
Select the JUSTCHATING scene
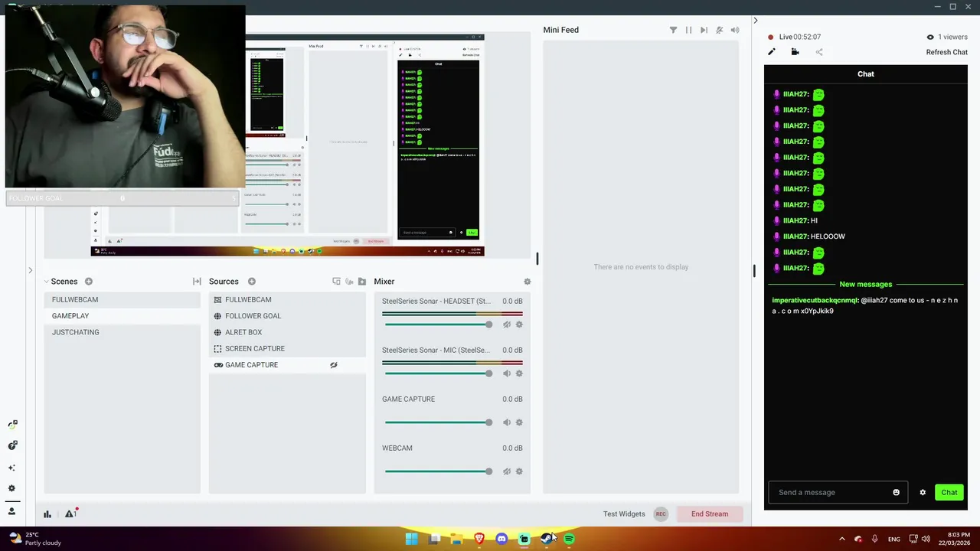click(x=122, y=332)
